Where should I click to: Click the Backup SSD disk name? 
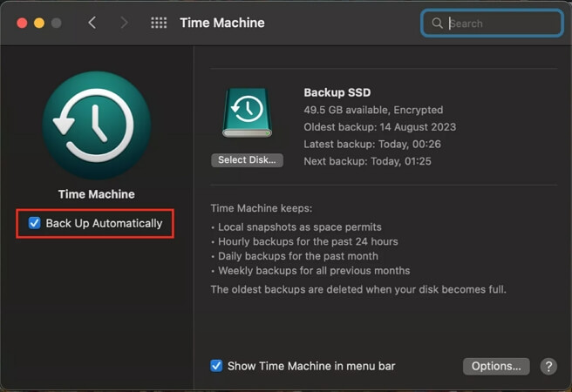point(337,92)
